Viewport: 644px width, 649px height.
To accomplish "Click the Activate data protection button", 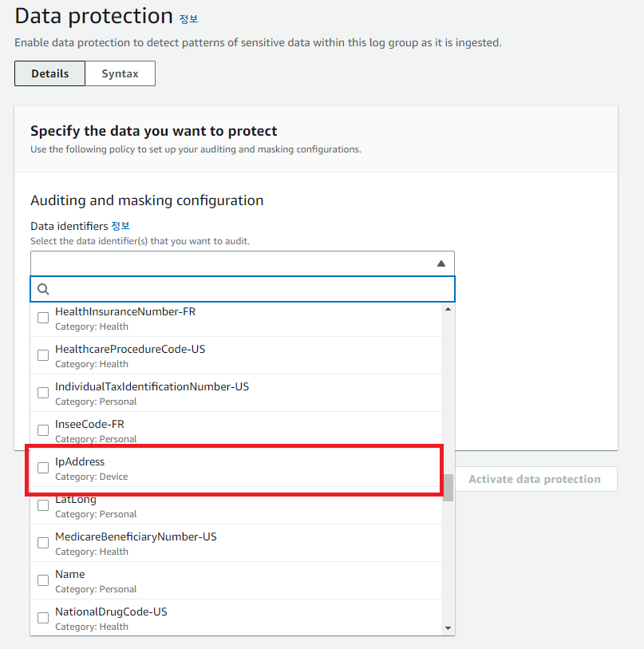I will pyautogui.click(x=535, y=479).
